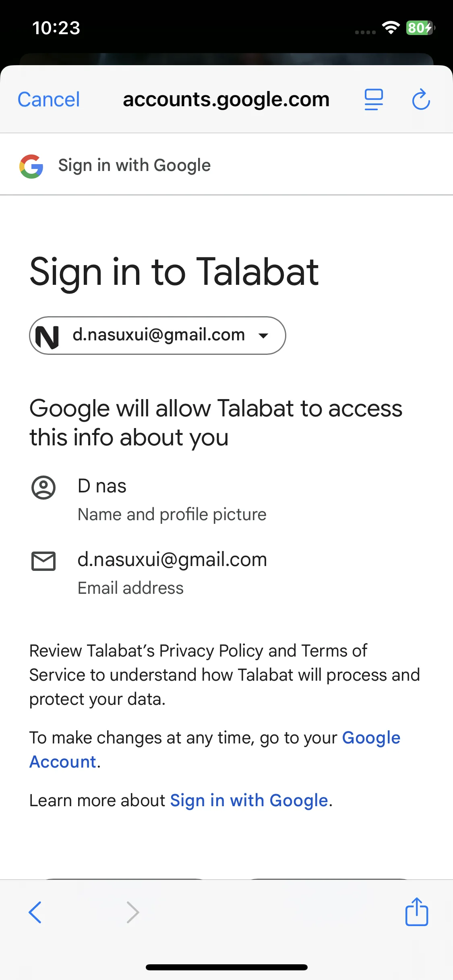Tap the email envelope icon

click(x=43, y=561)
